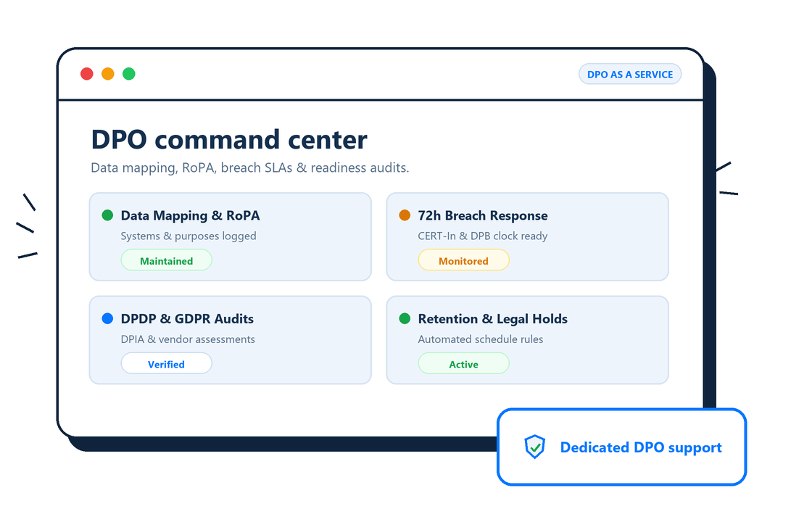This screenshot has height=522, width=812.
Task: Click the green status dot beside Data Mapping & RoPA
Action: (x=108, y=215)
